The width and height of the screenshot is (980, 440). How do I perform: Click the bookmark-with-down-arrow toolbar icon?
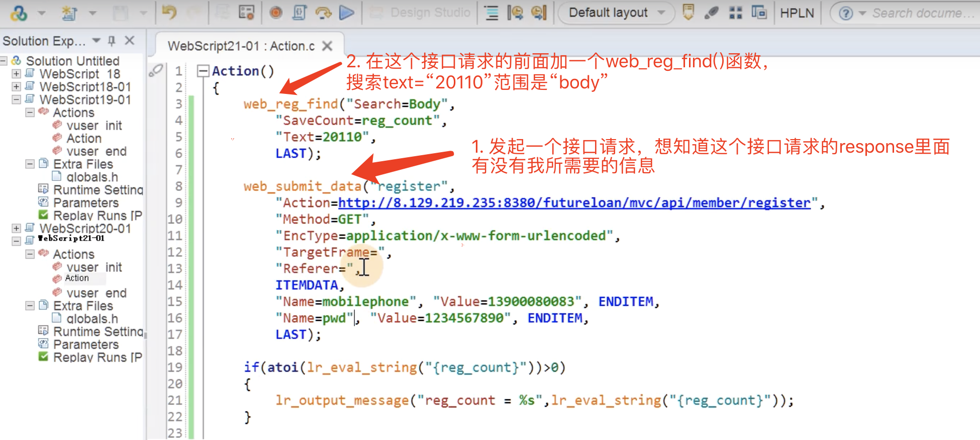[x=689, y=13]
